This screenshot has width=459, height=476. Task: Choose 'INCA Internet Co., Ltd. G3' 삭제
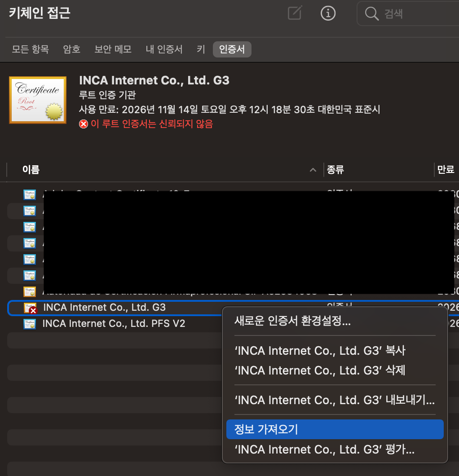point(335,370)
